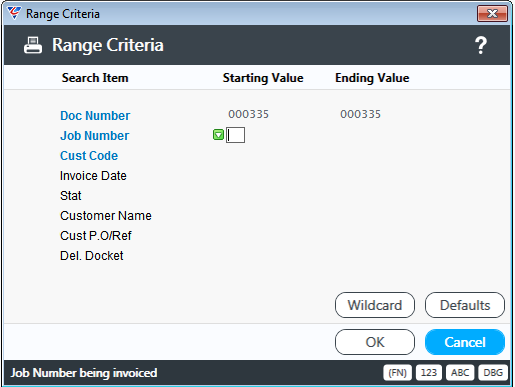Click the Wildcard button

tap(375, 305)
